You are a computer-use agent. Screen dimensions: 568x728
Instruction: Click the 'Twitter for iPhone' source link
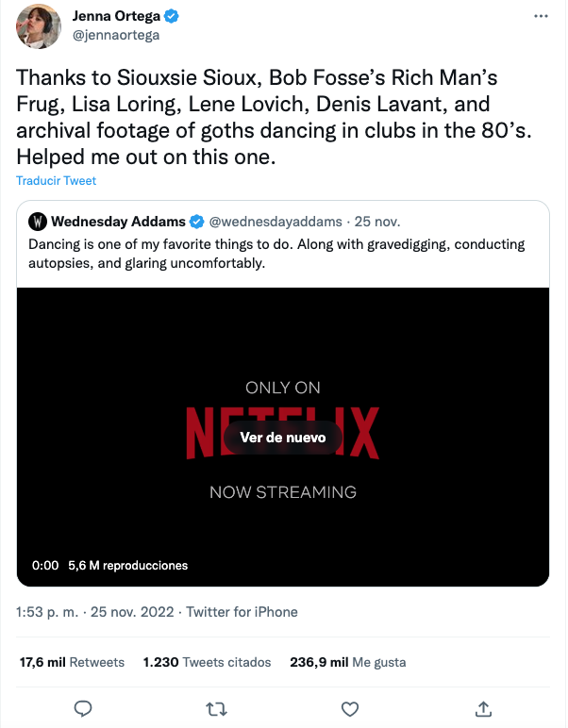click(x=242, y=612)
